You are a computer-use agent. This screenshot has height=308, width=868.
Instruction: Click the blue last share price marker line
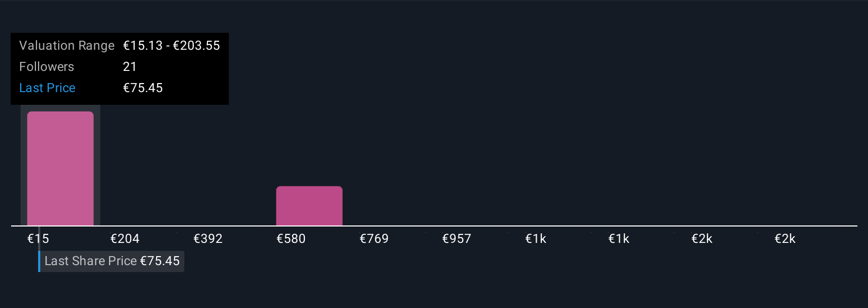[39, 261]
